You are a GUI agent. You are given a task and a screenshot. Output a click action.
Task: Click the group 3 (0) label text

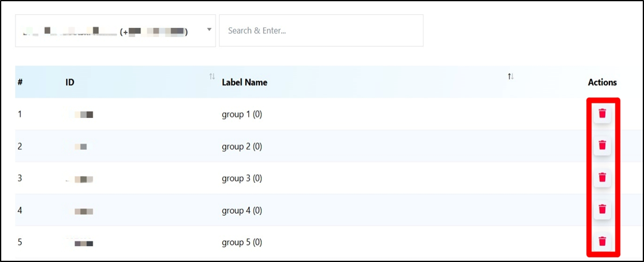coord(242,179)
